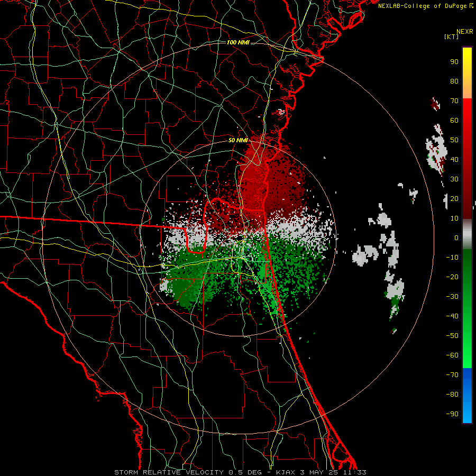Click the -20 value on the velocity scale
Viewport: 476px width, 476px height.
tap(452, 277)
